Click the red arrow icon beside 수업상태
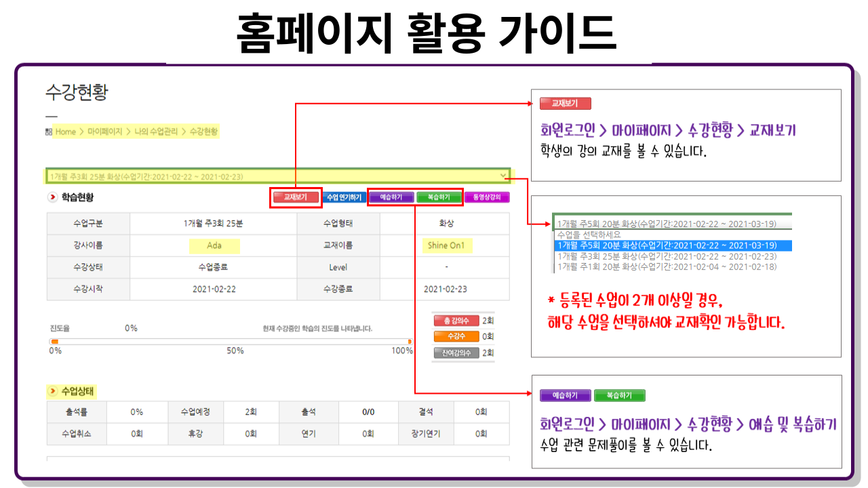 [53, 392]
